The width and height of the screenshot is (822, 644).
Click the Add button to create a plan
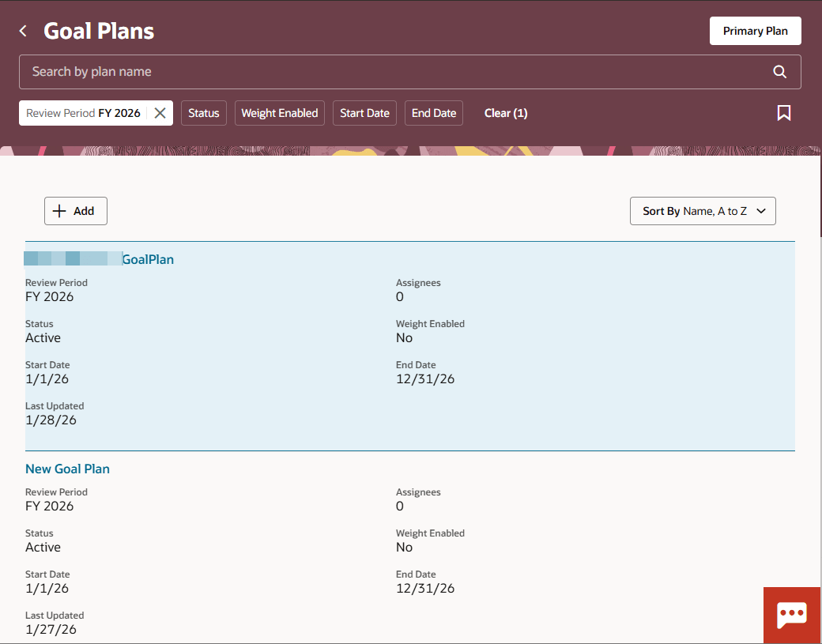click(75, 210)
